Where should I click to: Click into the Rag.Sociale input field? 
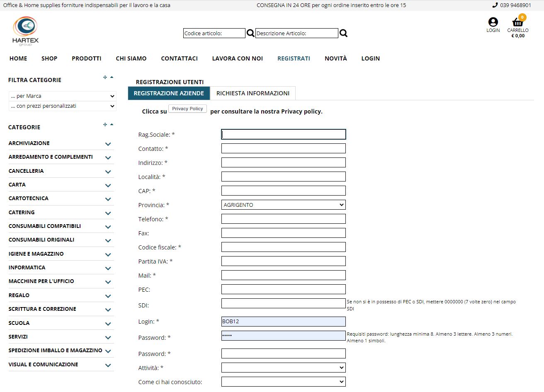coord(284,134)
